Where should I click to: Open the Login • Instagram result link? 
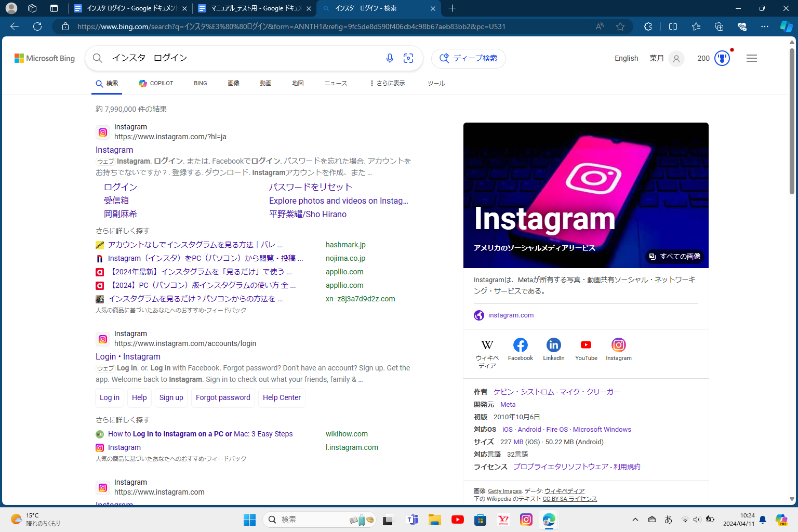(x=128, y=356)
